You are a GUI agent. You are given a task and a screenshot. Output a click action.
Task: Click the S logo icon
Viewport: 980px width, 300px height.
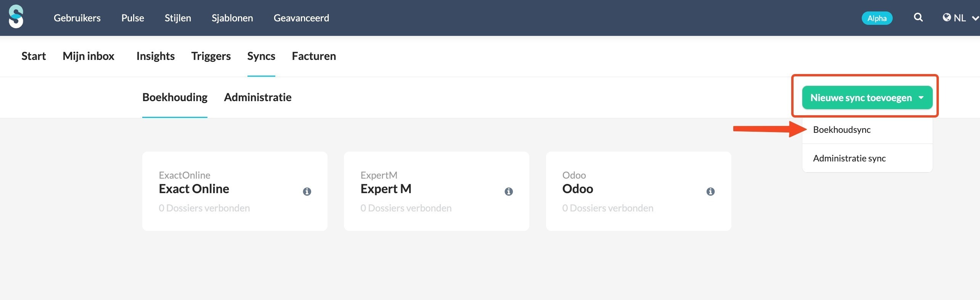pyautogui.click(x=16, y=16)
